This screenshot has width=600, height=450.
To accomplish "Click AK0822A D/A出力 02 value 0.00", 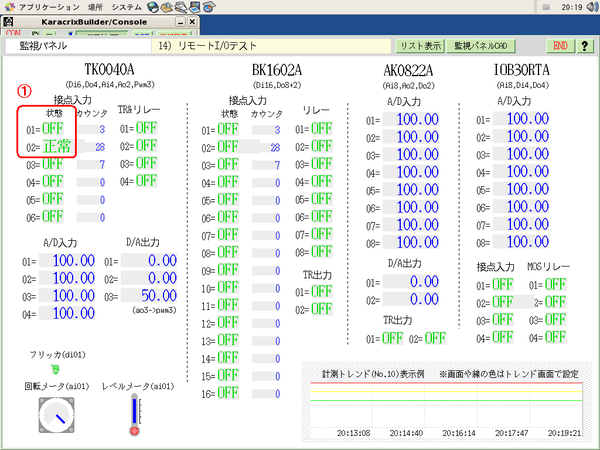I will coord(411,299).
